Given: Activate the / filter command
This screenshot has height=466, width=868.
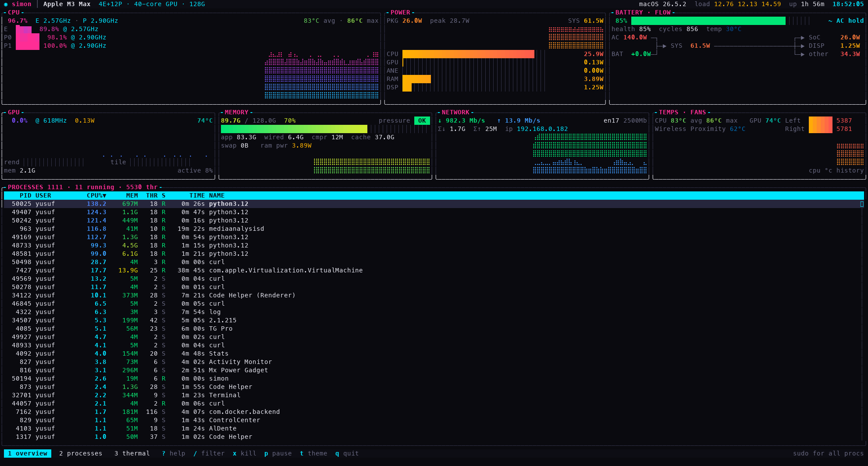Looking at the screenshot, I should click(x=209, y=453).
